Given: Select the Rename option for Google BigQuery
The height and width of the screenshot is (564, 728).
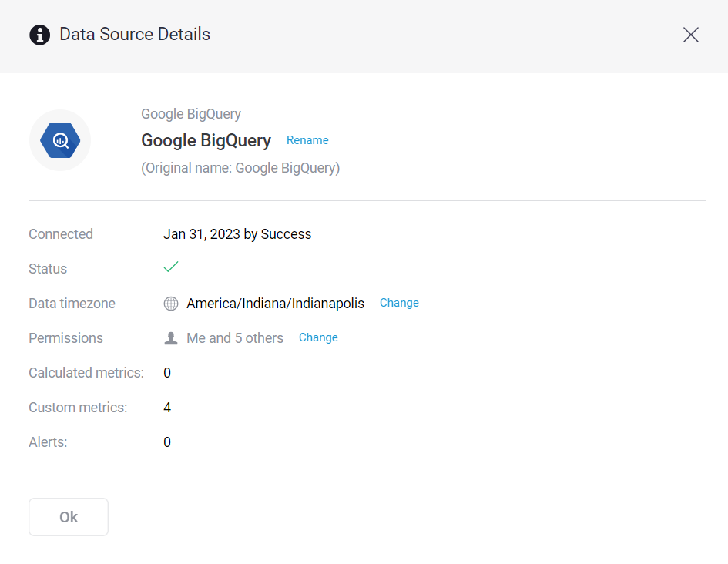Looking at the screenshot, I should point(307,140).
